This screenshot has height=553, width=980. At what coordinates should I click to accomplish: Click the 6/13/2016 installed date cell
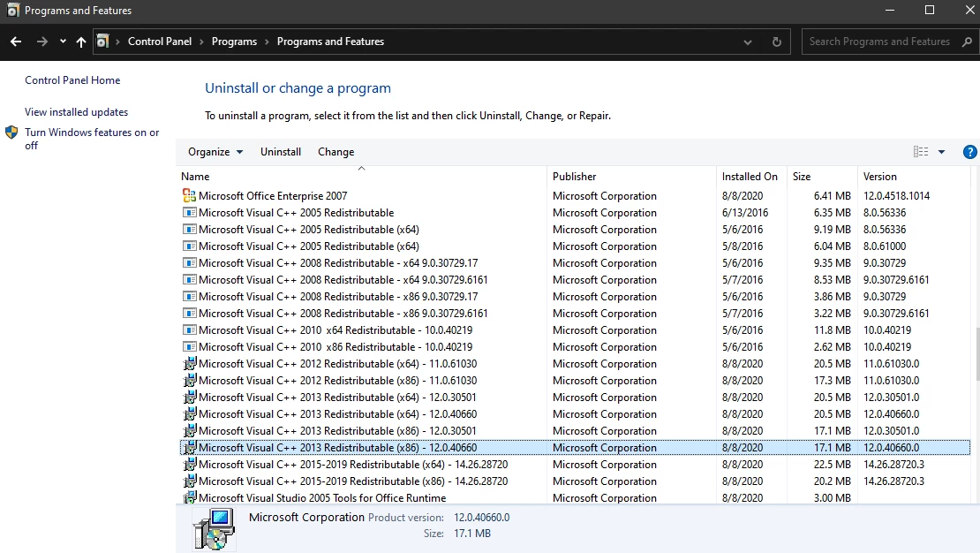click(x=745, y=213)
